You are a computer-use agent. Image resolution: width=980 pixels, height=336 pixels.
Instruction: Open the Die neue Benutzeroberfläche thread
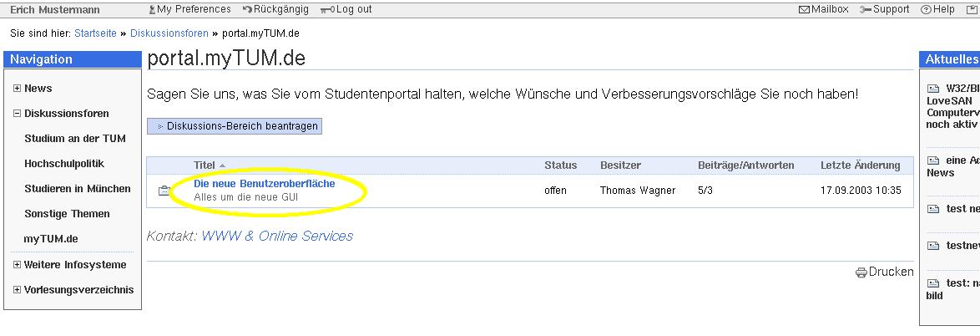264,184
